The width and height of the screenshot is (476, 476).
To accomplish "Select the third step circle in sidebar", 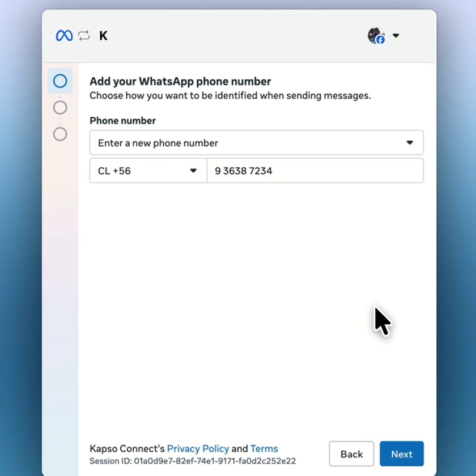I will (60, 134).
